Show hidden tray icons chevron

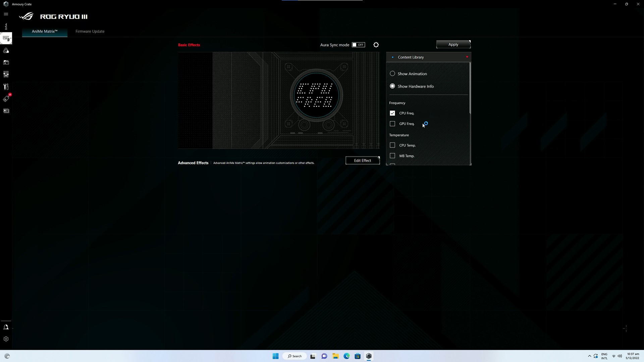[x=589, y=356]
